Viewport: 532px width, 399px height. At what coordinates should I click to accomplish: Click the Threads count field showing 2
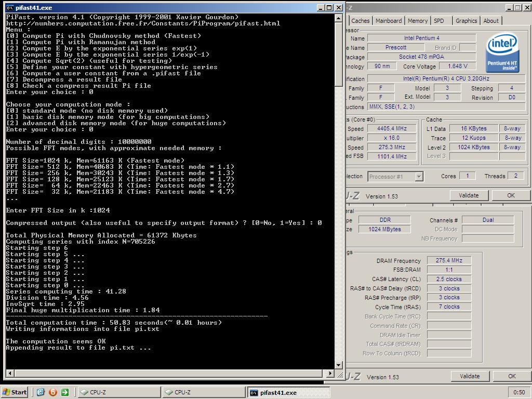tap(516, 176)
